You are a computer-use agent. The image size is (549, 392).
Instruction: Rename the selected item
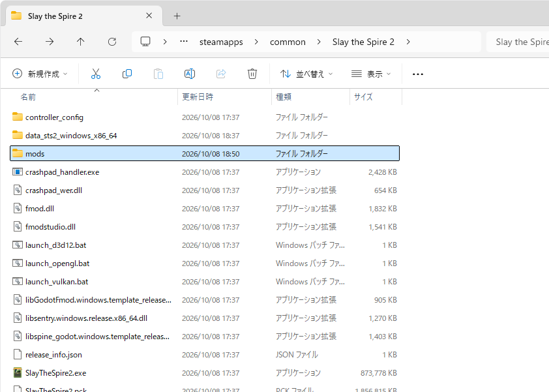click(190, 74)
